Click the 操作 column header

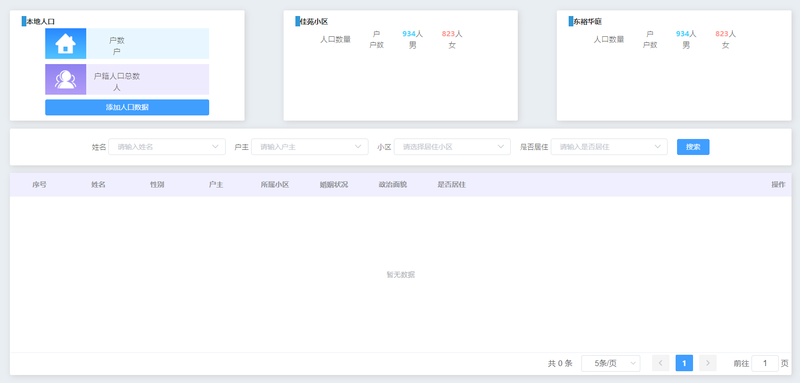click(778, 185)
